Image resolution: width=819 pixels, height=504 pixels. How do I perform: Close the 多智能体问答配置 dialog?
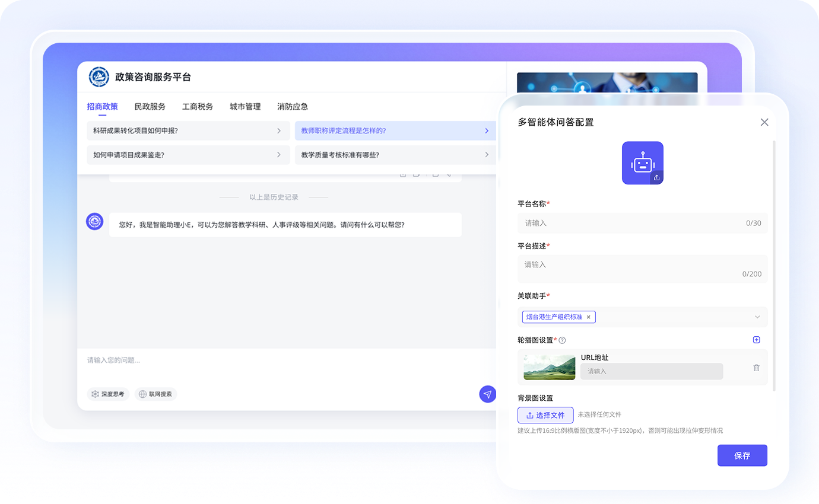[x=764, y=122]
